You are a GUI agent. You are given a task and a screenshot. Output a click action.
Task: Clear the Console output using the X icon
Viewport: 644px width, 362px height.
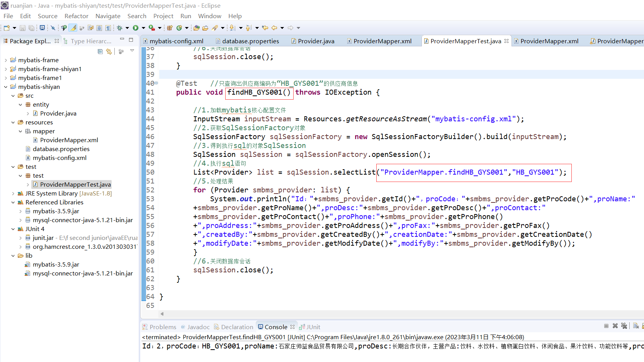coord(615,326)
